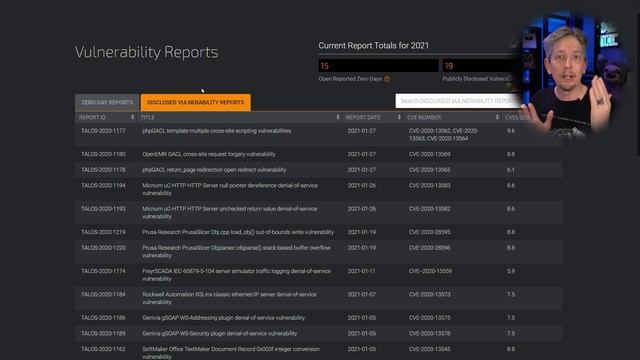Click the 2021-01-11 report date cell

(362, 271)
